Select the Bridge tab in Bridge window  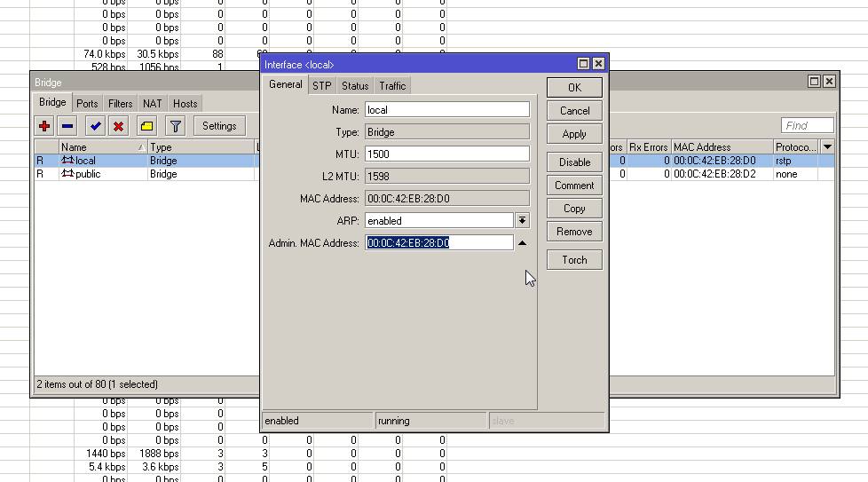click(52, 102)
